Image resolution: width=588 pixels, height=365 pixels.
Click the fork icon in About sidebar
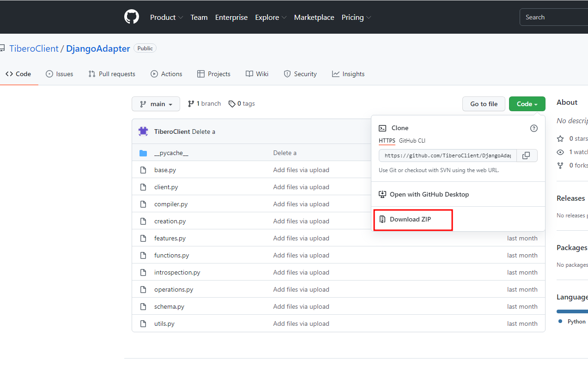pyautogui.click(x=560, y=165)
